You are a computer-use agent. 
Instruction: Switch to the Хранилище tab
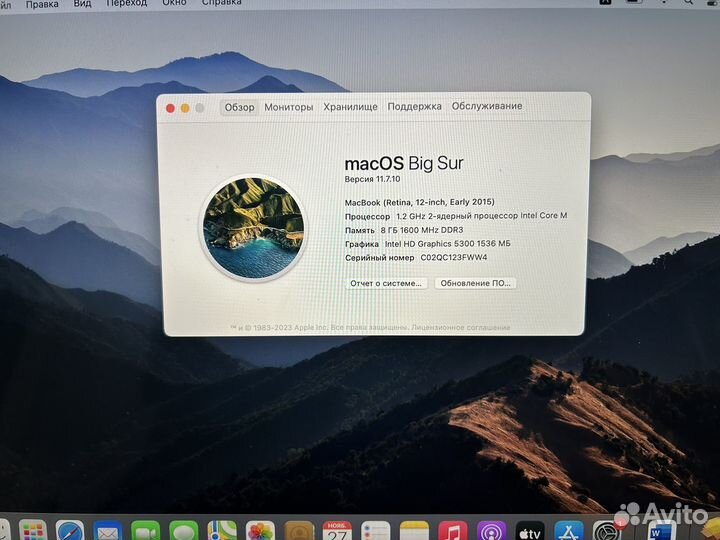tap(350, 107)
